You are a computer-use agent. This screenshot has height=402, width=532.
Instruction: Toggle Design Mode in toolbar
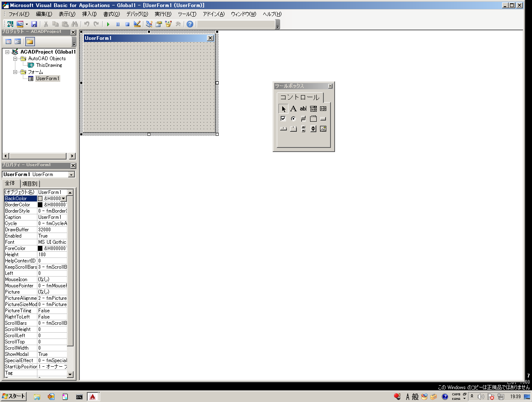click(x=137, y=24)
